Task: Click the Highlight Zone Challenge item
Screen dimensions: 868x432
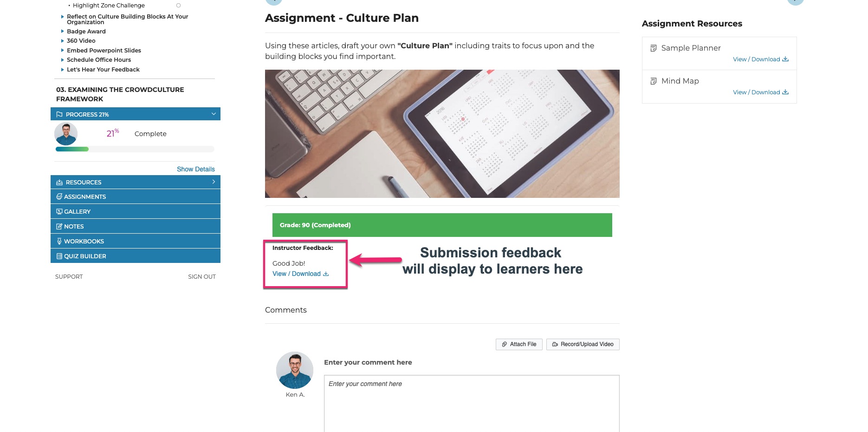Action: point(109,6)
